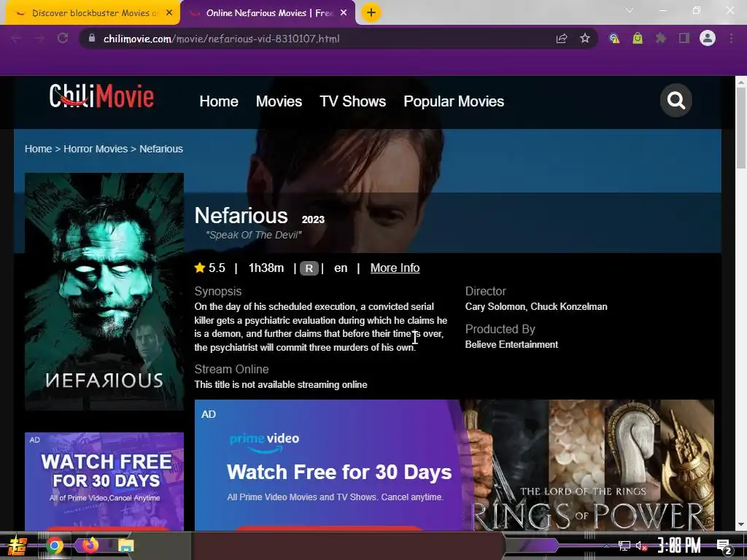Click the Nefarious movie title
Viewport: 747px width, 560px height.
coord(241,216)
